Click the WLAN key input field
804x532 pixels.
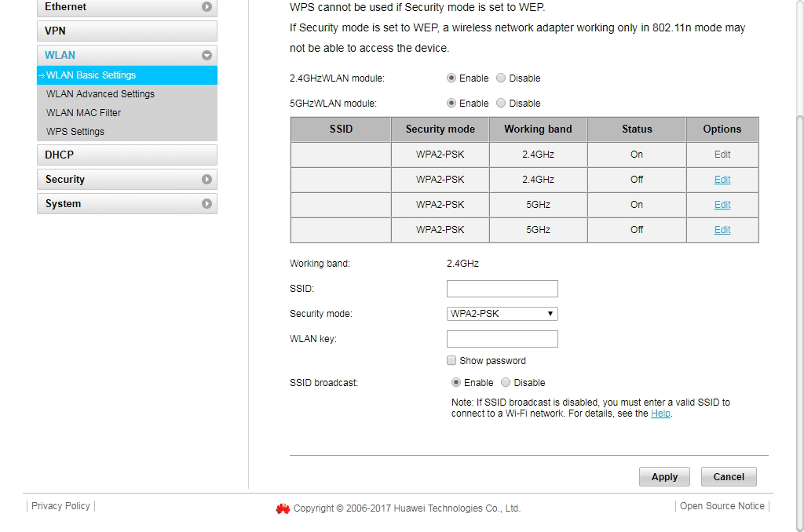(x=502, y=339)
